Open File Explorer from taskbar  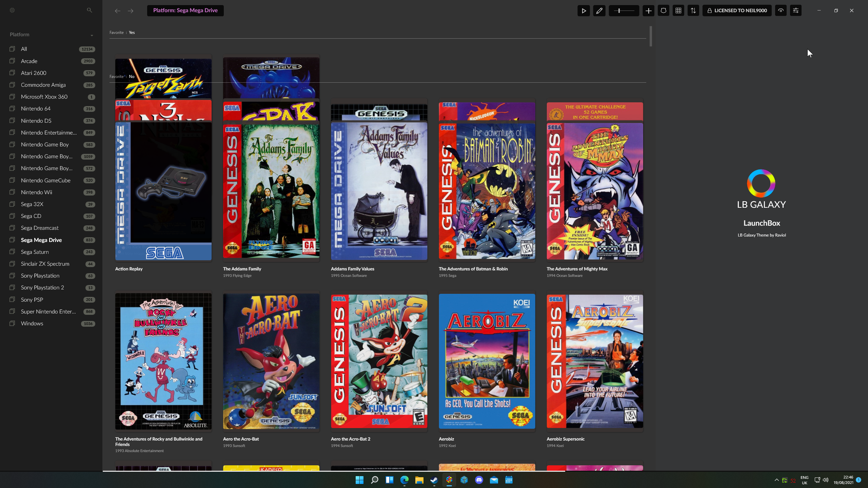click(x=419, y=480)
